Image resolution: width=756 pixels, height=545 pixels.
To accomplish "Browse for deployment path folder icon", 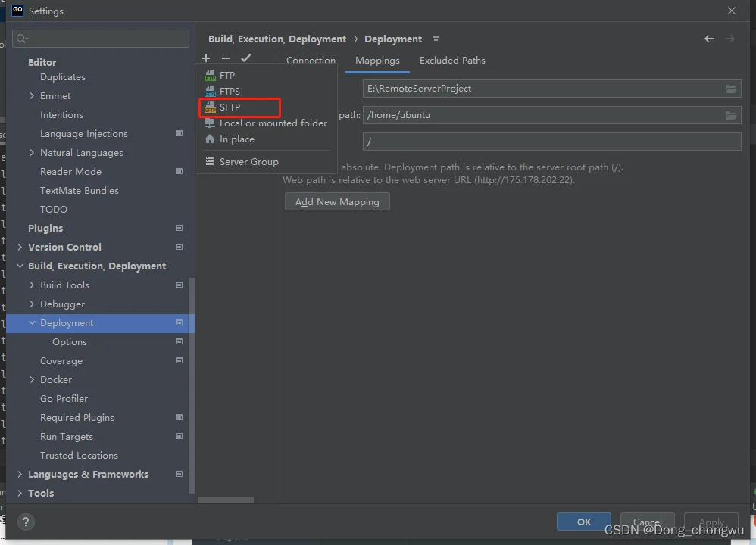I will (x=730, y=115).
